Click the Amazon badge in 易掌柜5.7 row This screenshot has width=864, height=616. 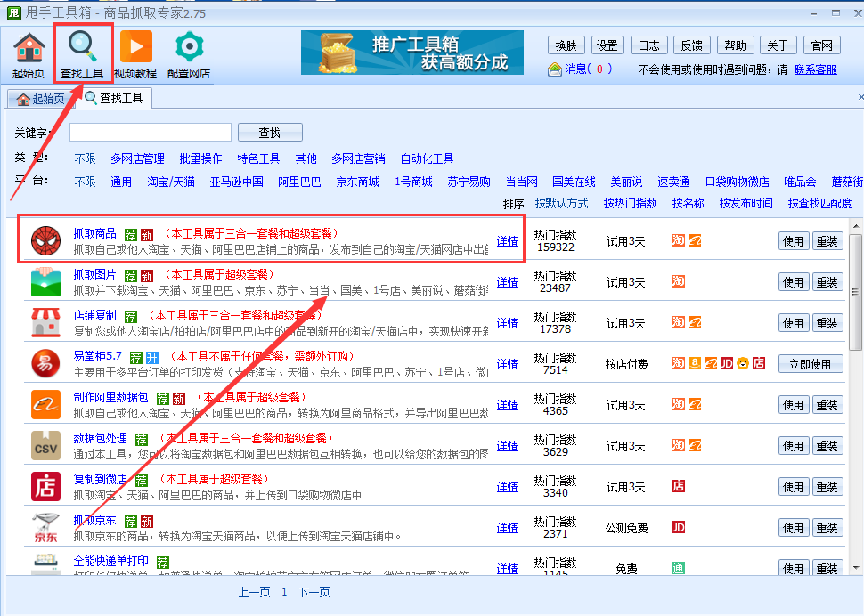click(x=694, y=363)
